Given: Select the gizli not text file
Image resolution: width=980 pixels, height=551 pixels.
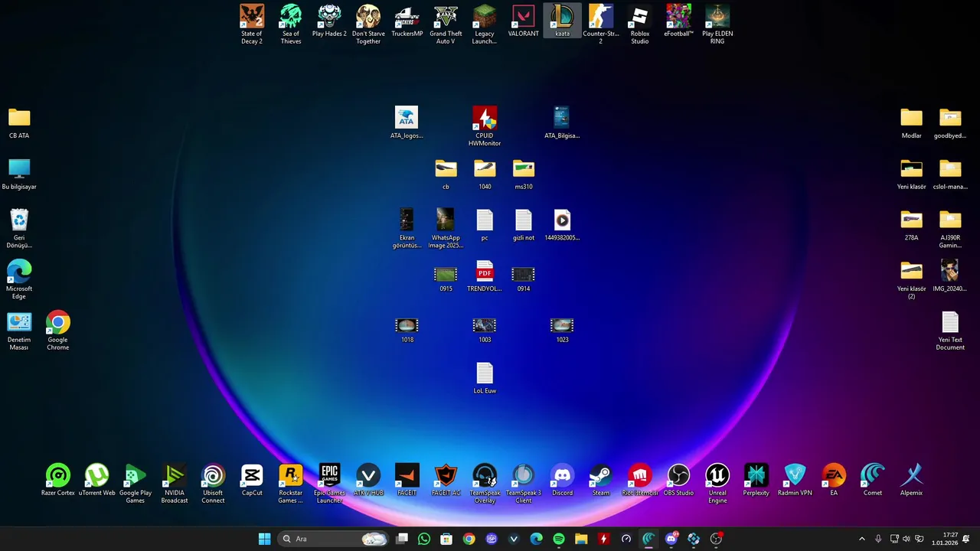Looking at the screenshot, I should click(x=524, y=225).
